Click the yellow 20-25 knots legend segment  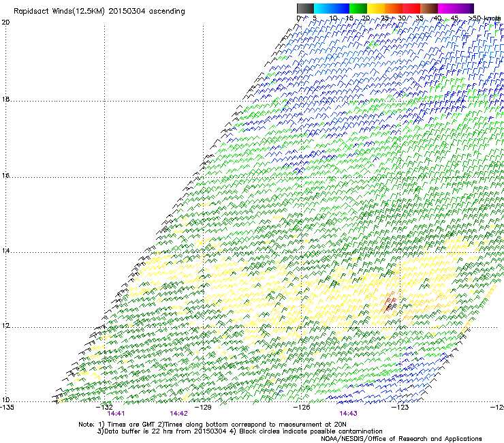[376, 8]
